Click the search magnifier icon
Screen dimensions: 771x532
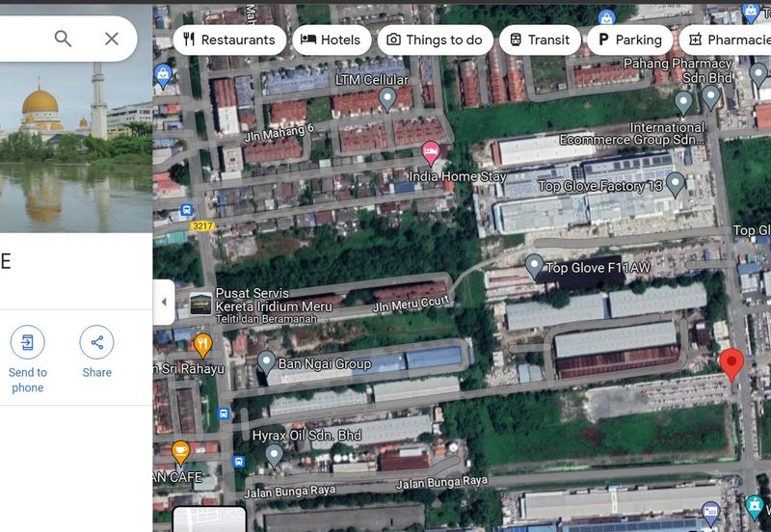point(63,39)
